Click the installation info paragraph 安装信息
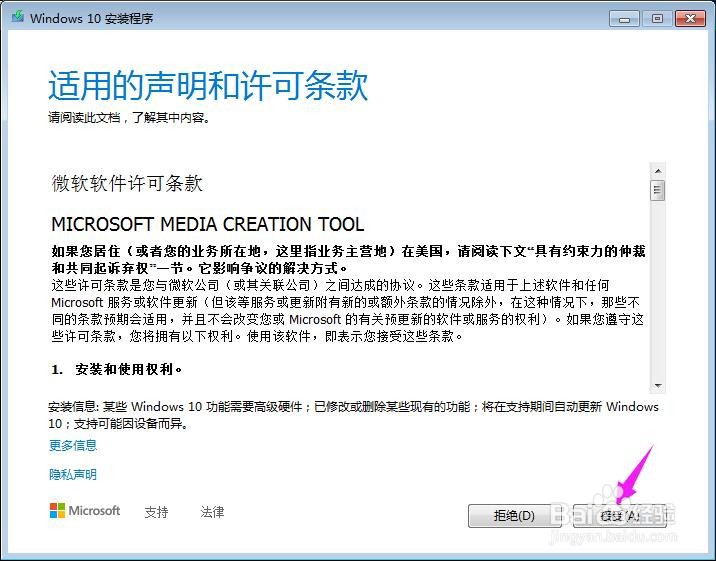This screenshot has height=561, width=716. coord(353,415)
